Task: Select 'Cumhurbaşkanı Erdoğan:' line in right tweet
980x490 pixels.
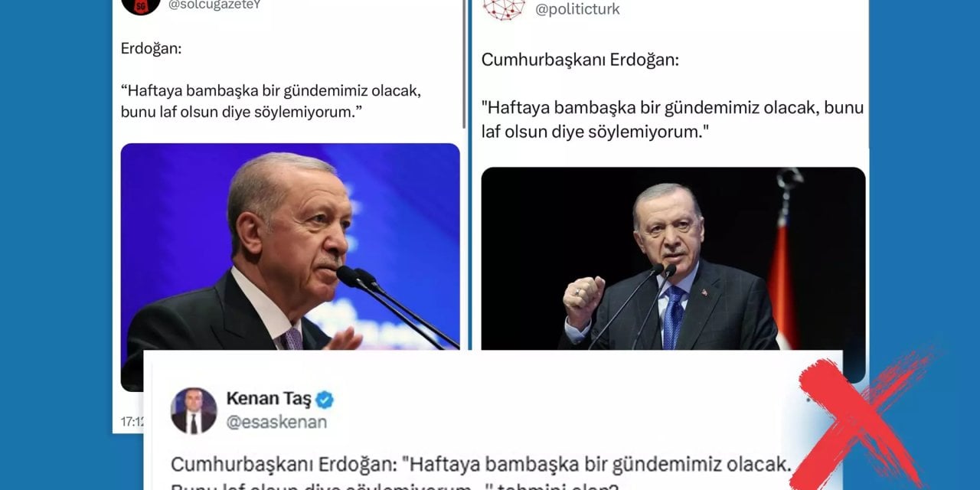Action: coord(580,60)
